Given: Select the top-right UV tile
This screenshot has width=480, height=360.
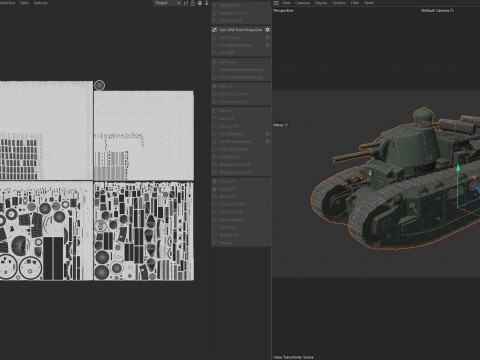Looking at the screenshot, I should 144,136.
